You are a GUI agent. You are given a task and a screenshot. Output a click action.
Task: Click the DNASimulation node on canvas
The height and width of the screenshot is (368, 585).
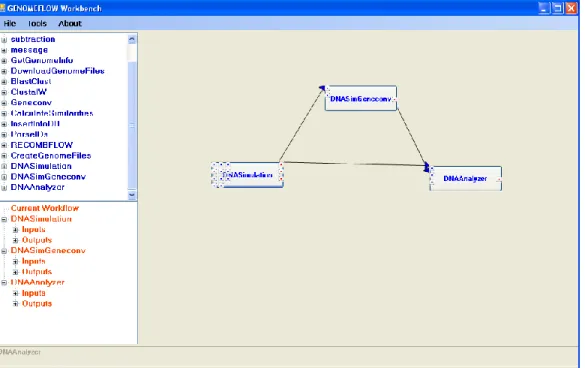point(247,175)
